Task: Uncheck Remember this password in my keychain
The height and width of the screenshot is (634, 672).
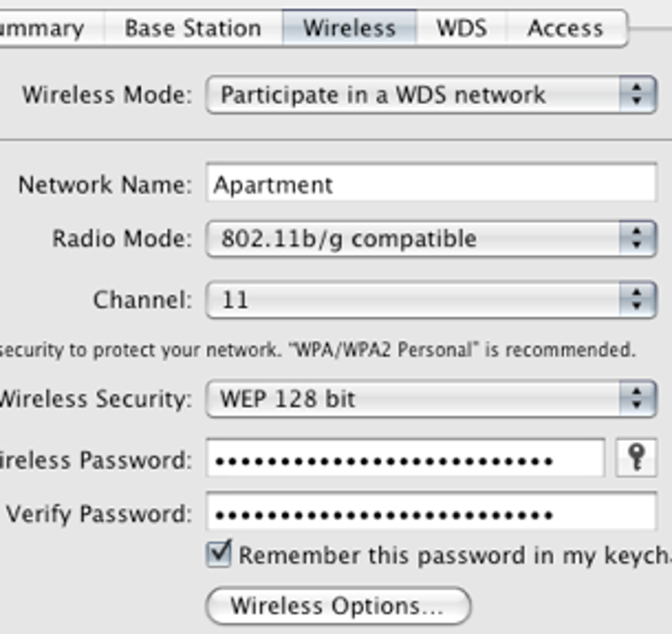Action: coord(219,554)
